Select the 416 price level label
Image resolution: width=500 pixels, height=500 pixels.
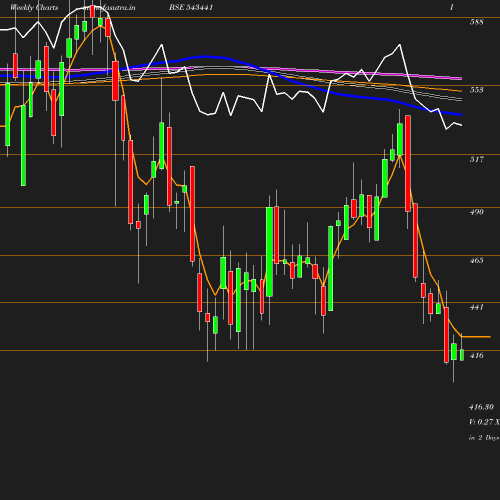tap(476, 356)
